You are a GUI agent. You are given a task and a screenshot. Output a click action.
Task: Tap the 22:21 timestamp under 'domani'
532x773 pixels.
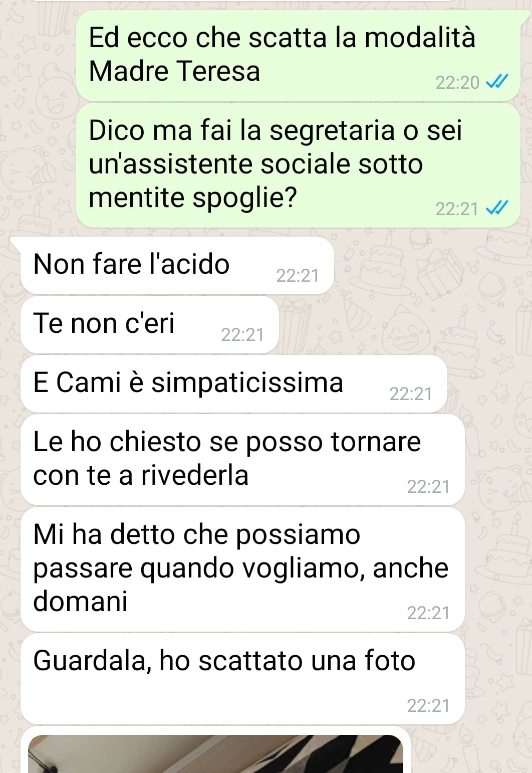[x=428, y=613]
